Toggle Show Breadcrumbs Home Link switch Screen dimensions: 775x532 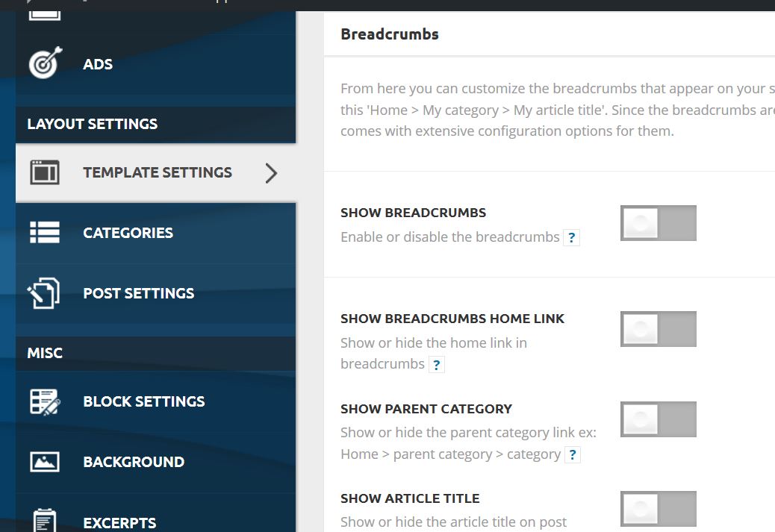659,329
